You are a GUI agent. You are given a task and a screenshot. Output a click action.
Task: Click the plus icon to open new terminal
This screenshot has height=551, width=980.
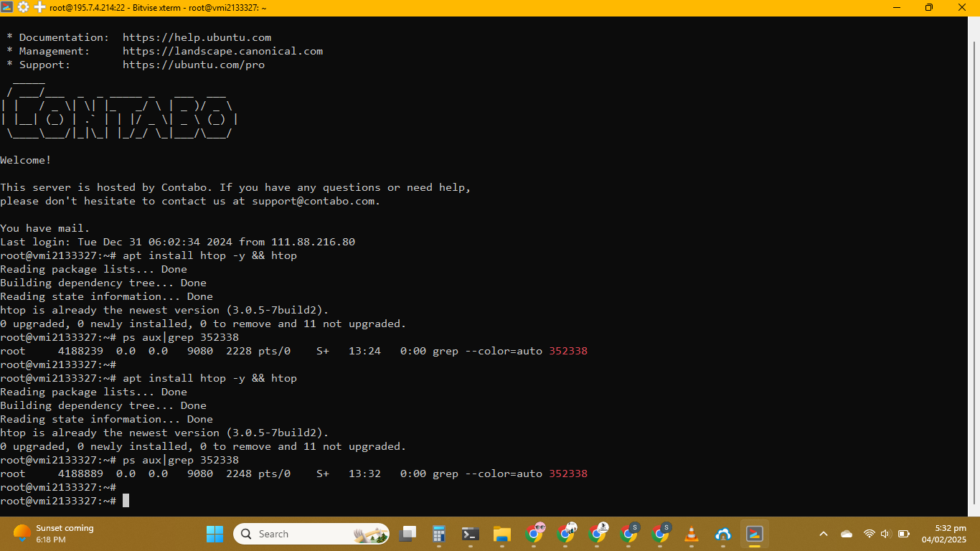(39, 7)
